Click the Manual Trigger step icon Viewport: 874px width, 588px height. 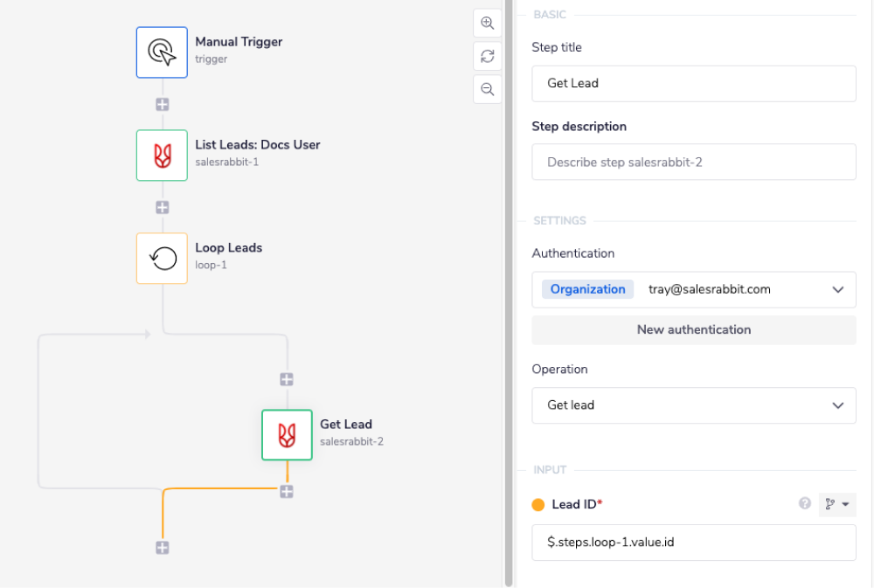162,52
